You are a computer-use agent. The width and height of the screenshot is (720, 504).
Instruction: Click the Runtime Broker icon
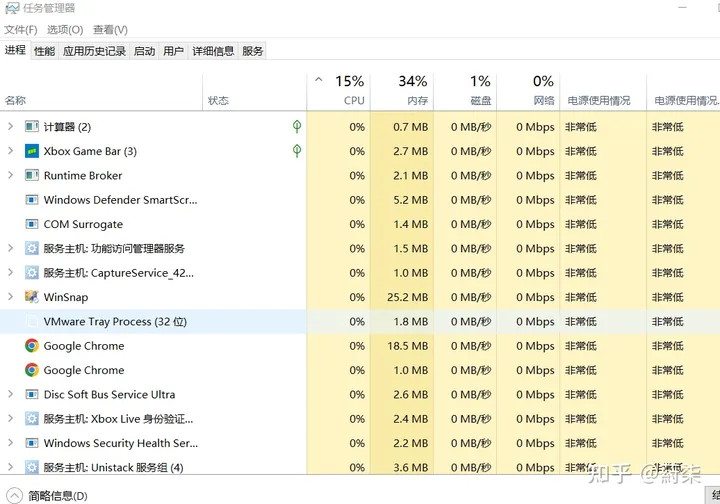pyautogui.click(x=32, y=175)
